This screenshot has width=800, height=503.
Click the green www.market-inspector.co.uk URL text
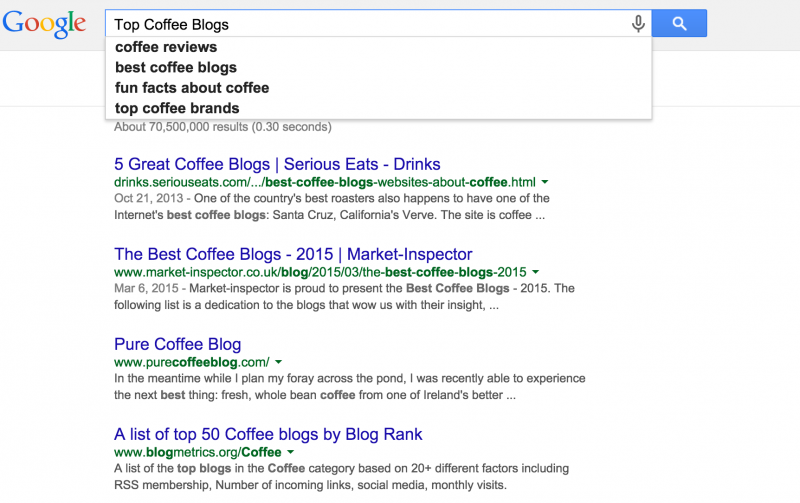pyautogui.click(x=319, y=272)
